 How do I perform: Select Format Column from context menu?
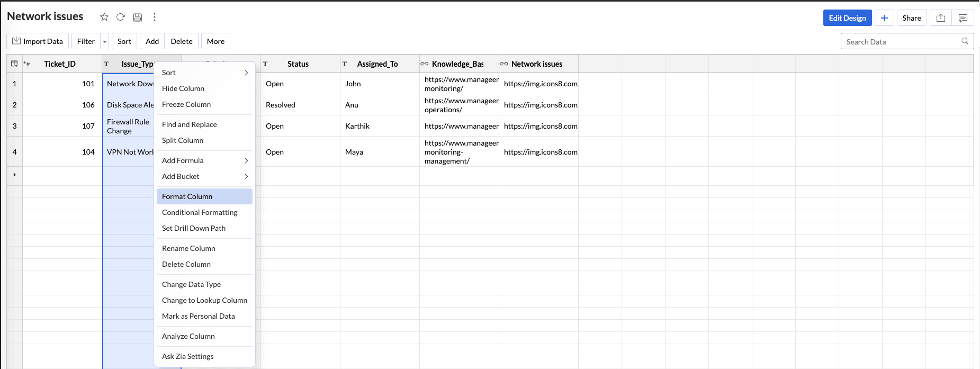(187, 196)
